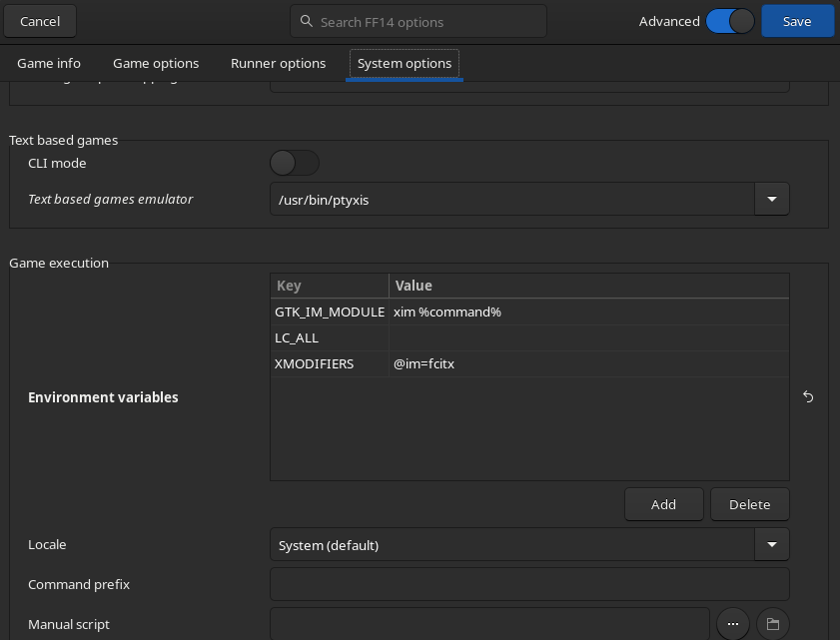
Task: Click the Manual script folder icon
Action: tap(772, 624)
